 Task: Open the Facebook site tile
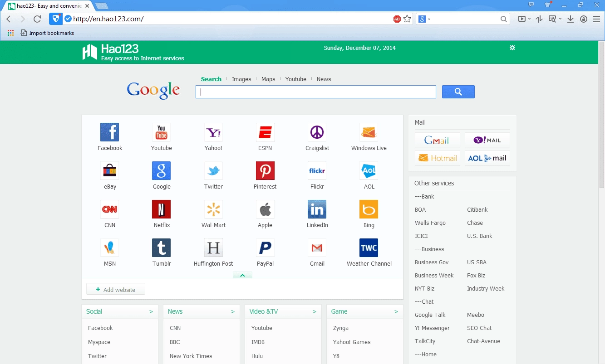tap(109, 132)
